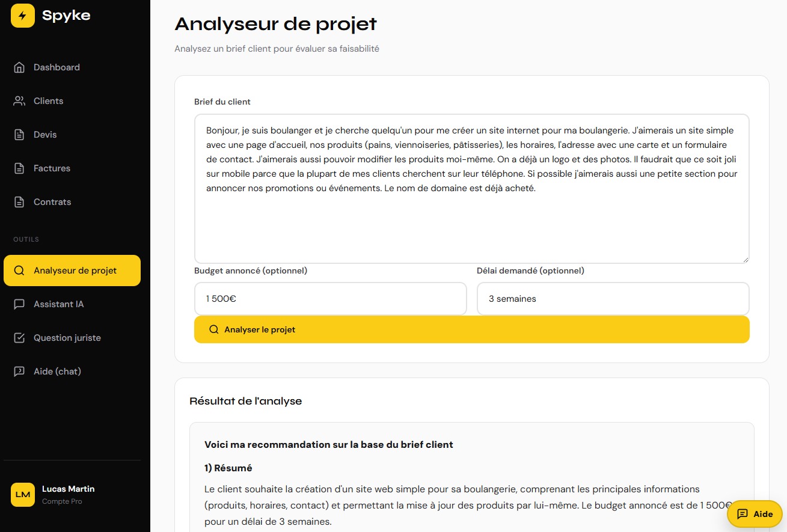Click the Aide (chat) question icon
This screenshot has width=787, height=532.
coord(19,371)
